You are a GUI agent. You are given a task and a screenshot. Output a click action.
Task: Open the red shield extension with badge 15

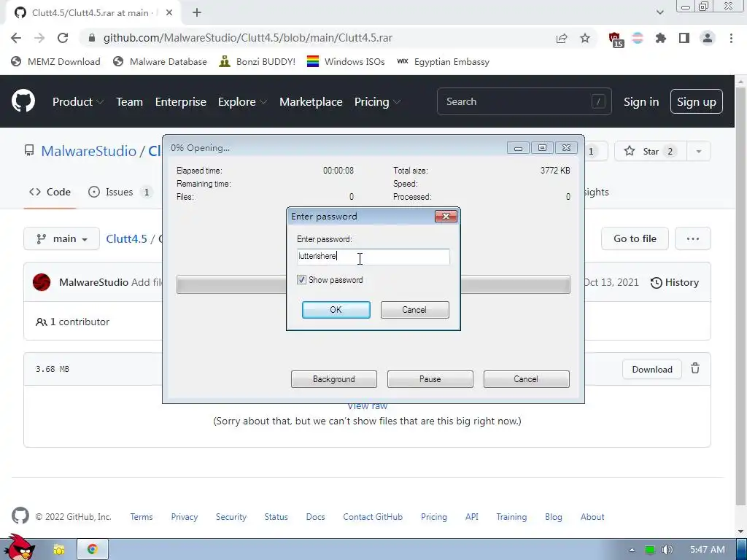pyautogui.click(x=616, y=39)
